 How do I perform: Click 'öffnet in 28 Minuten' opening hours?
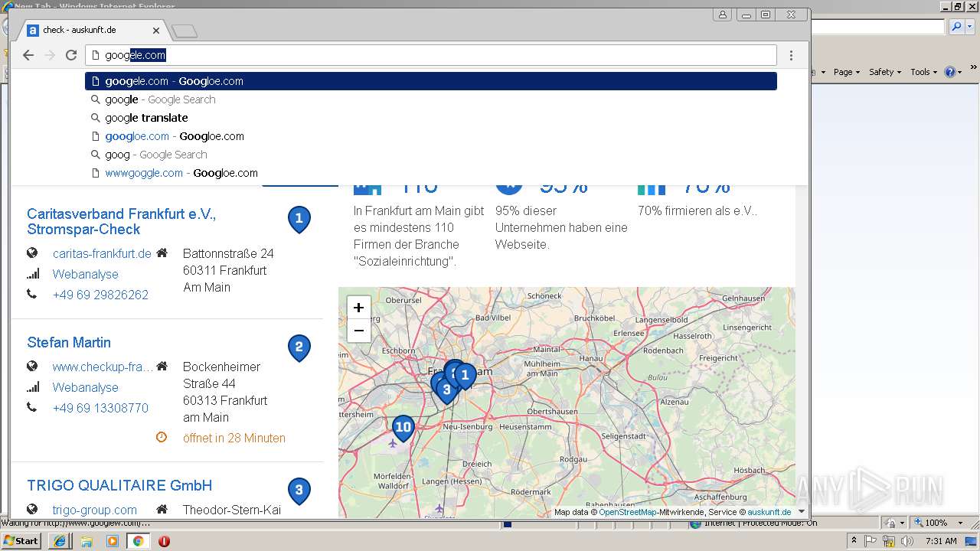(x=234, y=438)
